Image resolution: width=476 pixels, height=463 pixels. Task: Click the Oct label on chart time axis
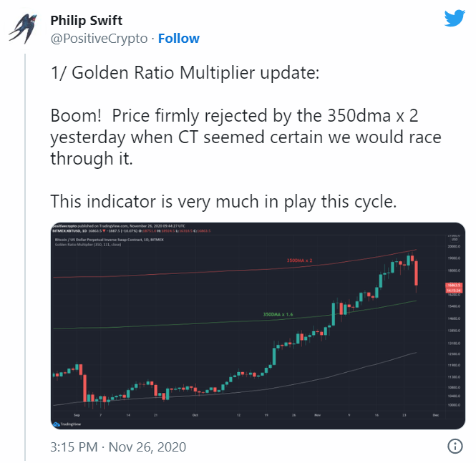coord(194,414)
